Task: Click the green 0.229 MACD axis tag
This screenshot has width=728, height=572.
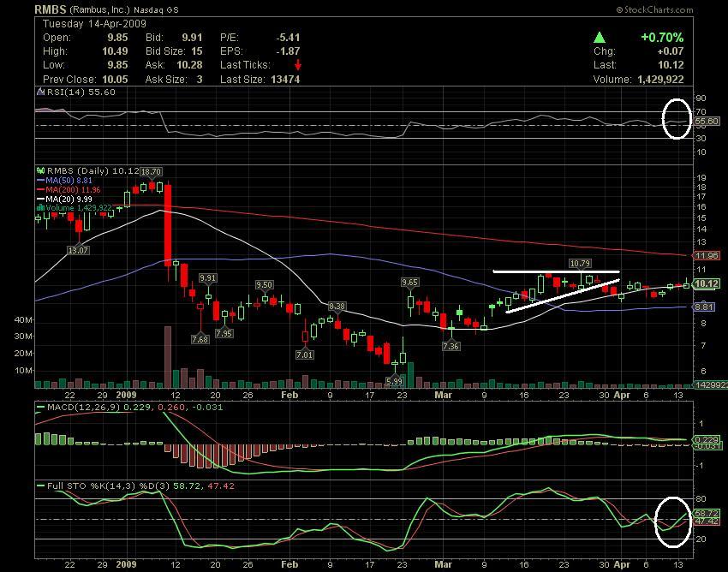Action: click(x=707, y=439)
